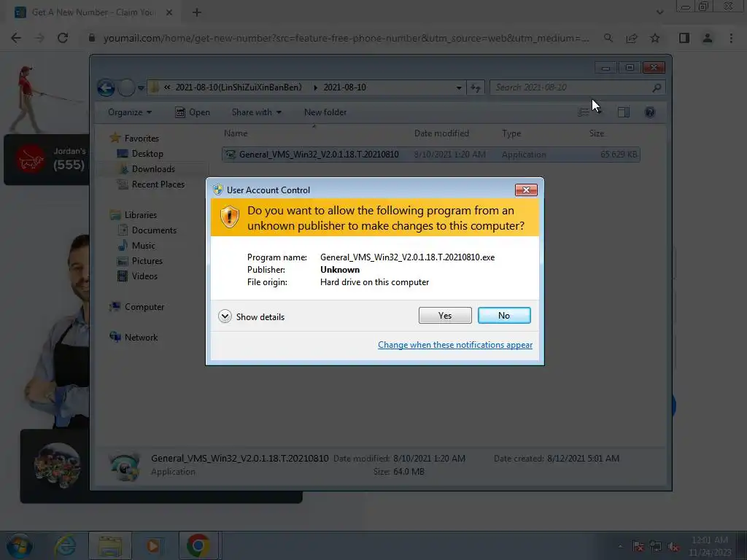Image resolution: width=747 pixels, height=560 pixels.
Task: Click Chrome back arrow
Action: point(16,38)
